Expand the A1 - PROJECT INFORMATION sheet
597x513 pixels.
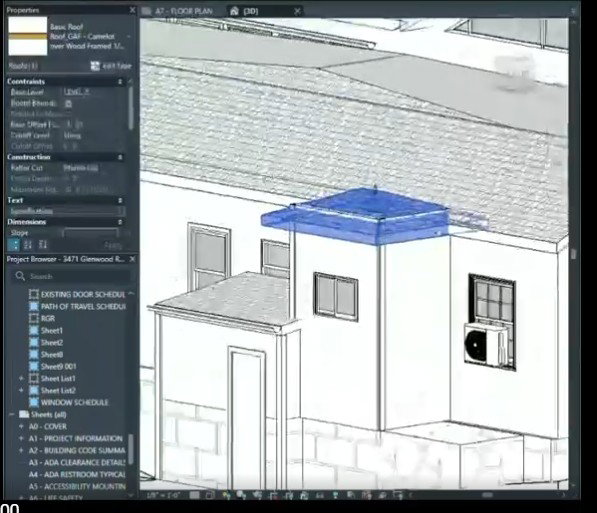point(21,439)
